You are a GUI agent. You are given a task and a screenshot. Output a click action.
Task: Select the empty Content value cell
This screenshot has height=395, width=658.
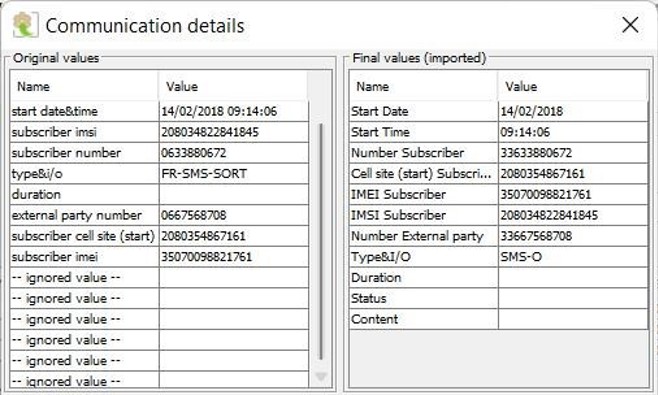(x=573, y=319)
